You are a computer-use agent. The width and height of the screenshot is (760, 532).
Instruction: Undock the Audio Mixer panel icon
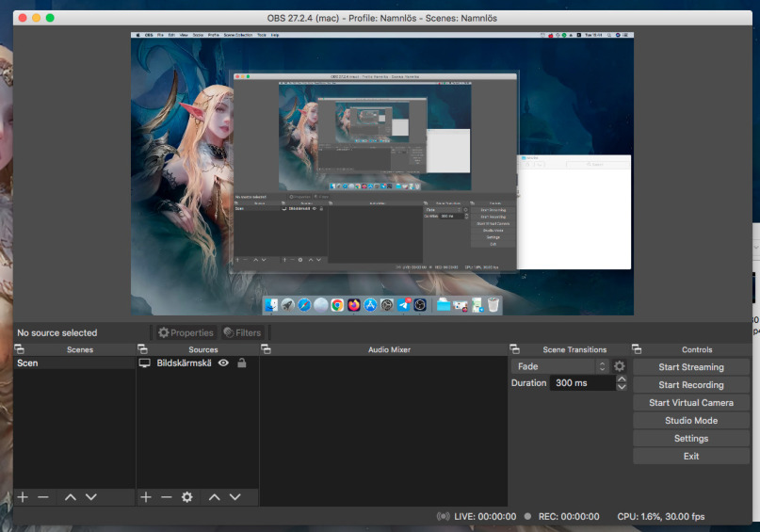pyautogui.click(x=267, y=349)
